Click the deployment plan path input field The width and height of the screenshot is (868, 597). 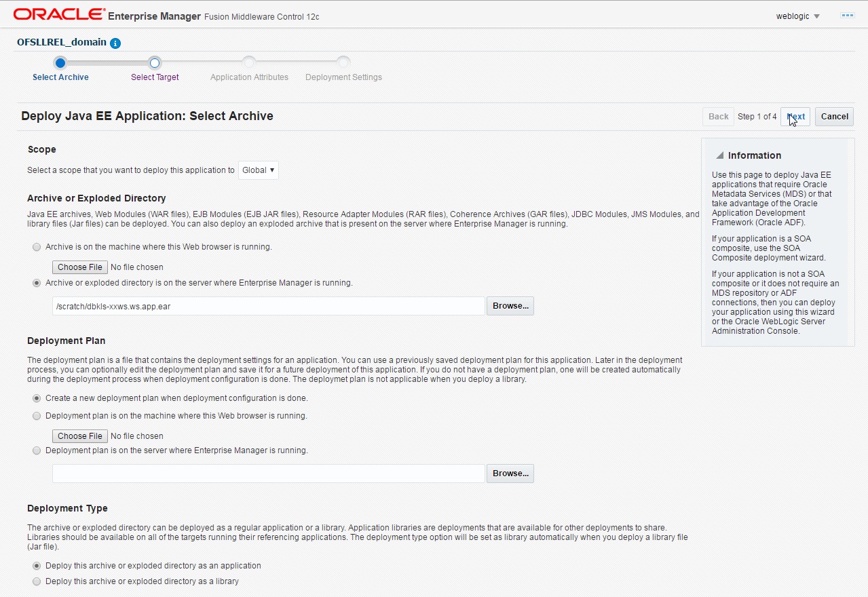click(269, 474)
